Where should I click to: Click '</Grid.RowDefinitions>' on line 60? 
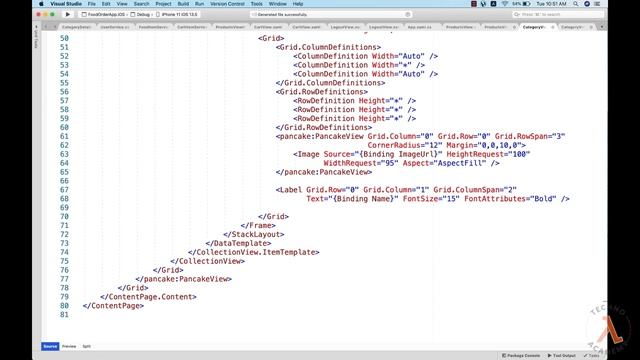coord(324,127)
